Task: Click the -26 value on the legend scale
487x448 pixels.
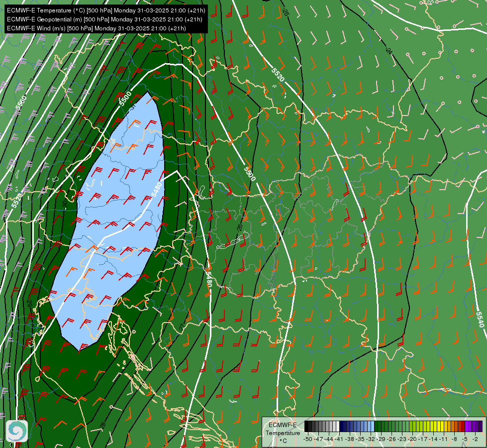Action: [x=391, y=440]
